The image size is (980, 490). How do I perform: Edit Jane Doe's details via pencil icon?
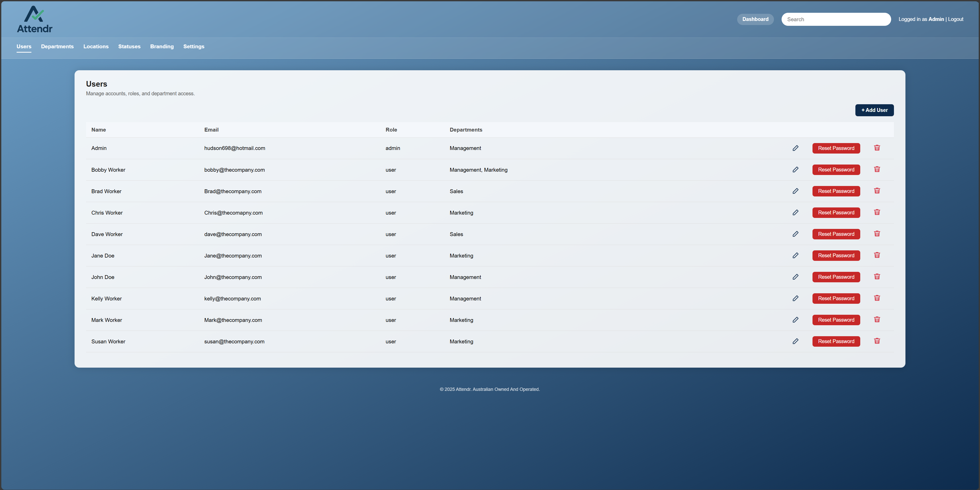coord(796,255)
